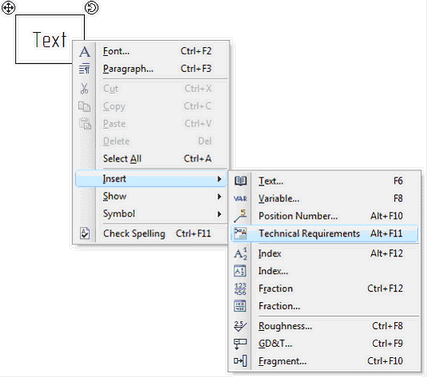Viewport: 428px width, 378px height.
Task: Click the Ctrl+F10 shortcut text
Action: pos(385,361)
